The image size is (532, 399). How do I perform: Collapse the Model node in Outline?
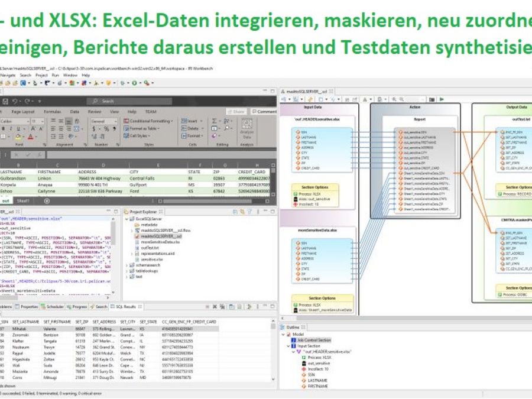click(x=283, y=334)
